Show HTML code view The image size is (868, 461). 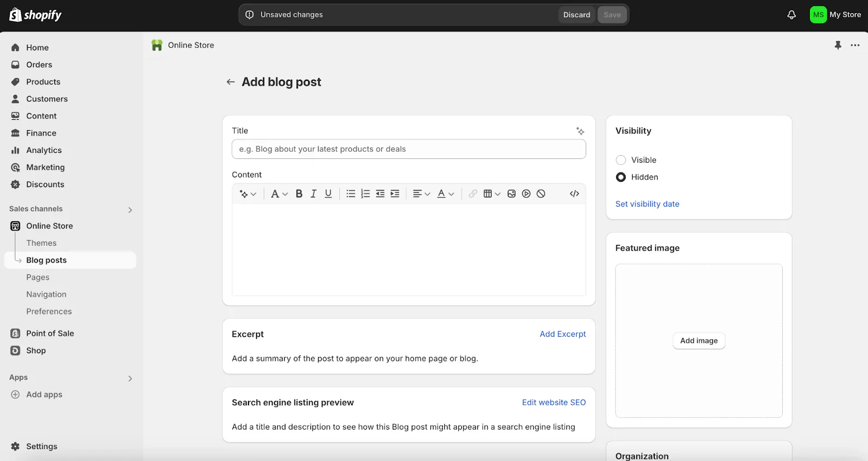[575, 194]
